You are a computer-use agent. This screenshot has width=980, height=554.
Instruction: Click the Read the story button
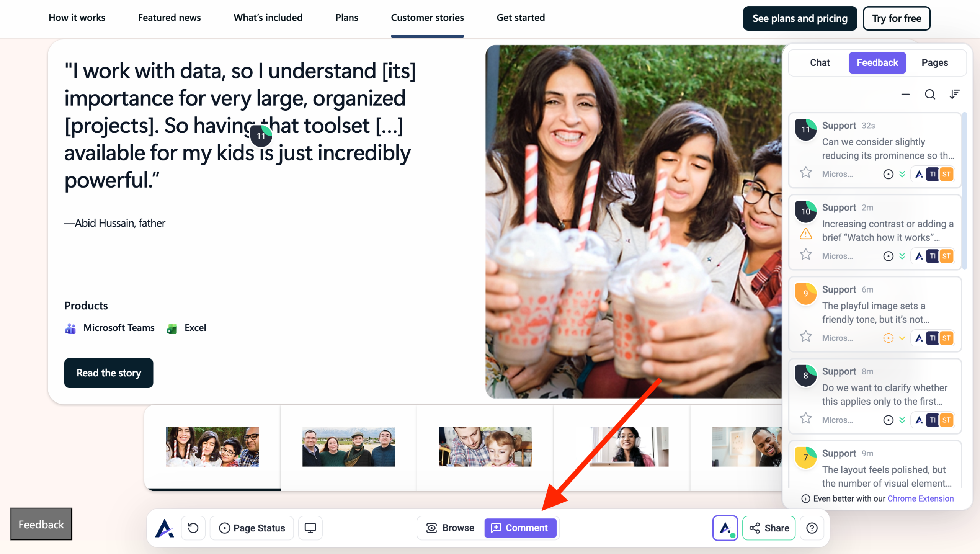(x=109, y=373)
